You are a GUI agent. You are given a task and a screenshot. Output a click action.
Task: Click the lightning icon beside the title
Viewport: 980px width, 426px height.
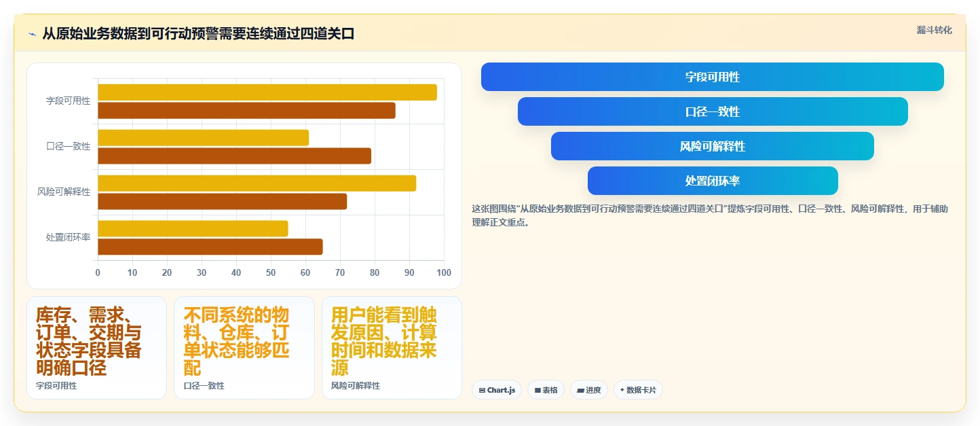pyautogui.click(x=32, y=35)
